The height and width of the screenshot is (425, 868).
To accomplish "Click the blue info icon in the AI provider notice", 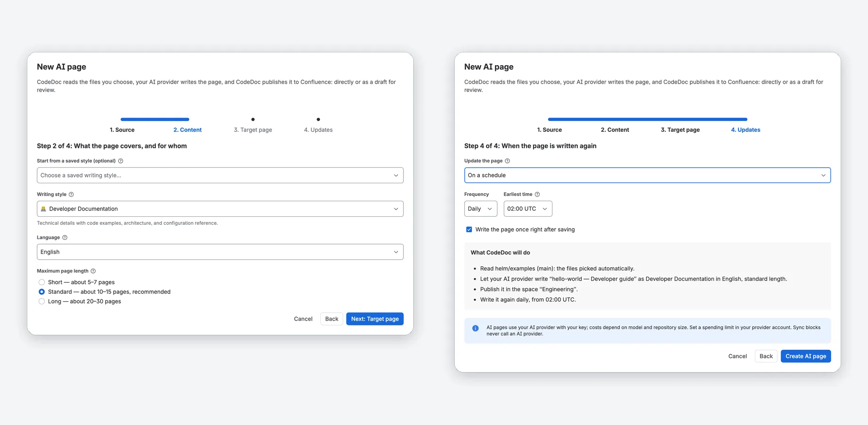I will coord(476,328).
